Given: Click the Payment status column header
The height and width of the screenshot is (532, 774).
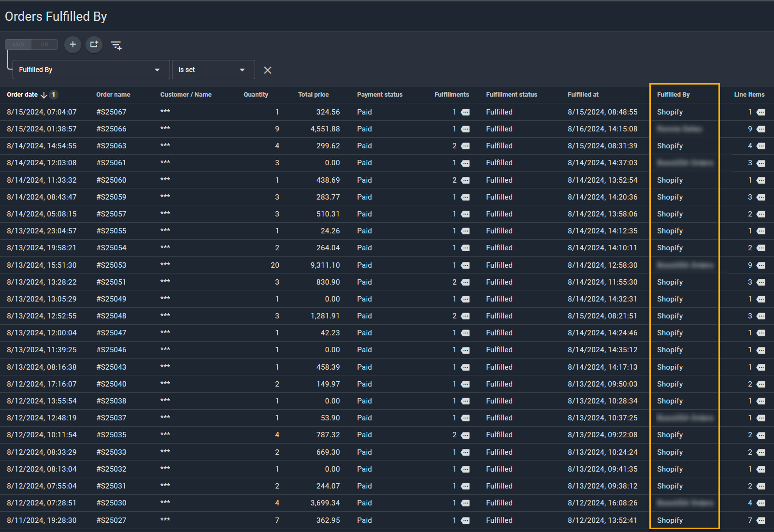Looking at the screenshot, I should (379, 95).
